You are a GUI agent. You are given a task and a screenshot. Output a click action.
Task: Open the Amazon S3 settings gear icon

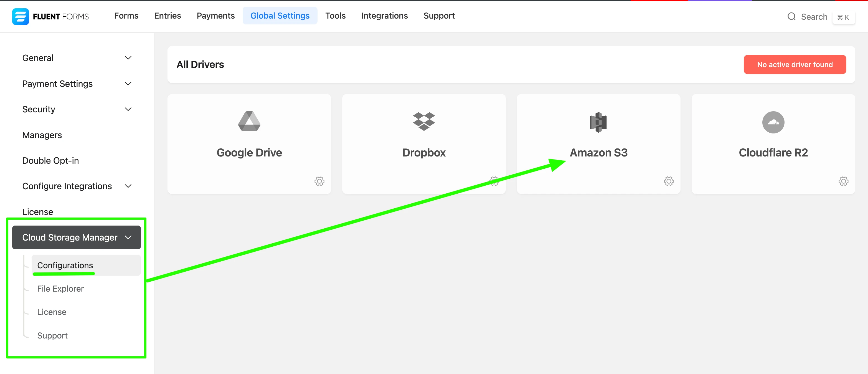[x=669, y=181]
